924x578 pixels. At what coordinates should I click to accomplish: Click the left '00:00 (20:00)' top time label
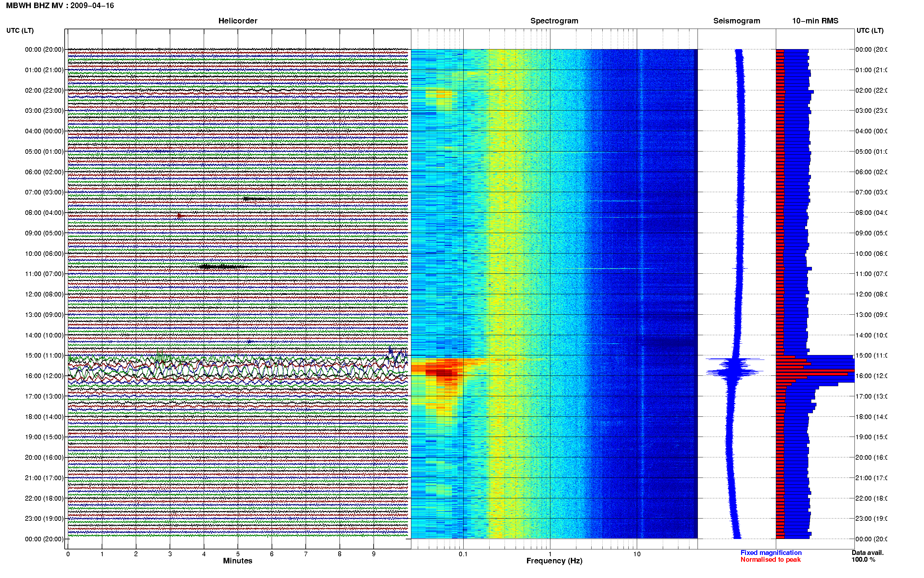click(44, 49)
